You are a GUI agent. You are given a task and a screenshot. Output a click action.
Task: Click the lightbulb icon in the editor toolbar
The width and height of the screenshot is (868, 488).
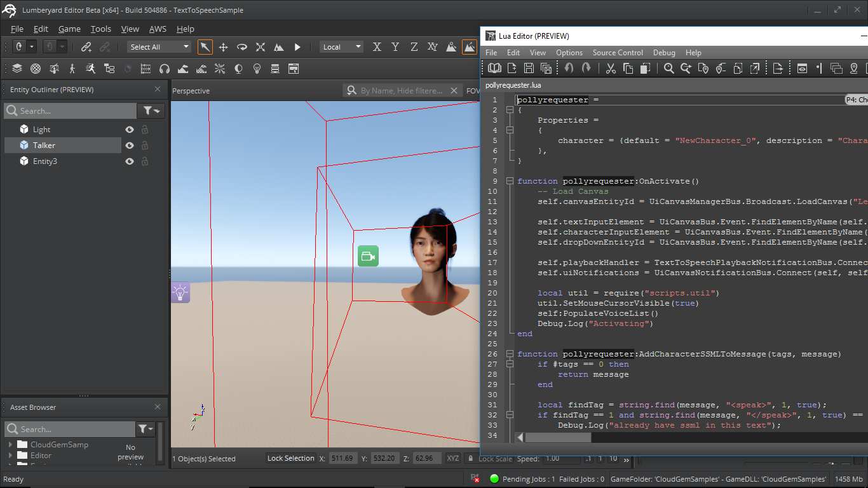coord(257,69)
